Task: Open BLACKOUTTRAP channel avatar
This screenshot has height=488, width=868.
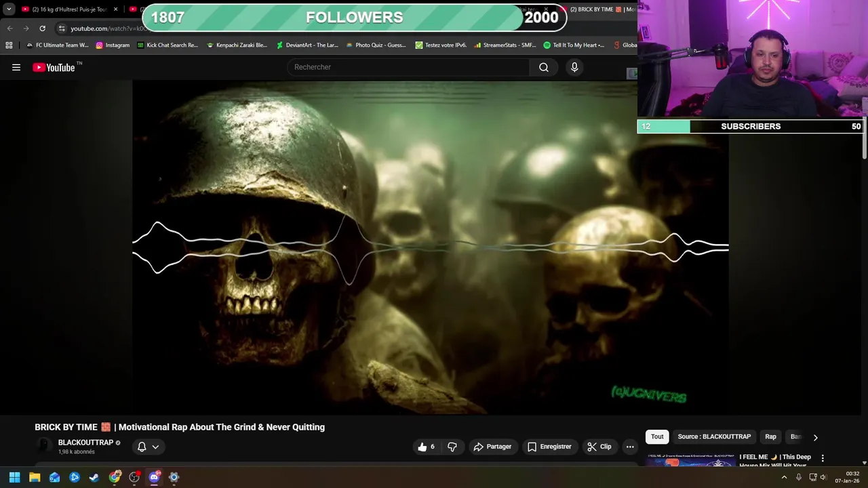Action: pyautogui.click(x=44, y=445)
